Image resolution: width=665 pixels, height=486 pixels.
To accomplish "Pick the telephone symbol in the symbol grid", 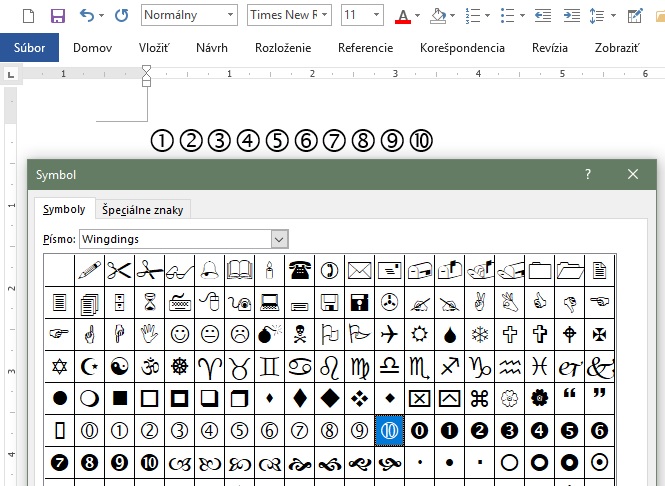I will [x=299, y=268].
